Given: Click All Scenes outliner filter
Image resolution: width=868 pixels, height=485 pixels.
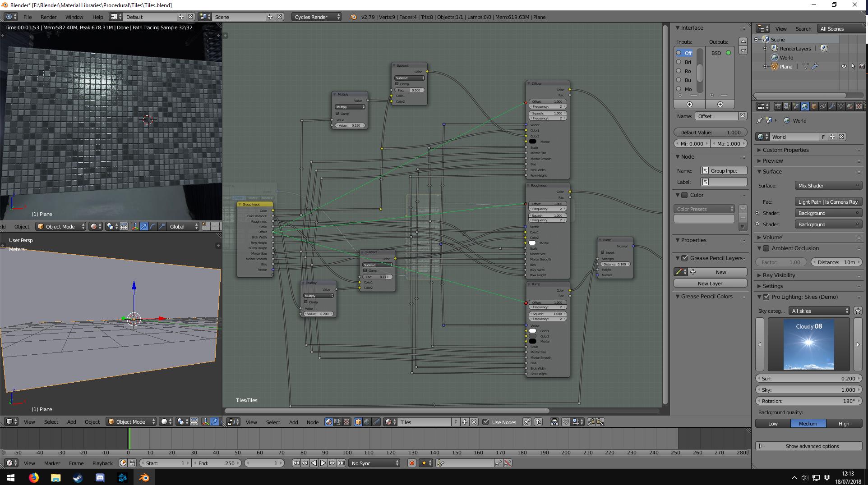Looking at the screenshot, I should tap(841, 28).
